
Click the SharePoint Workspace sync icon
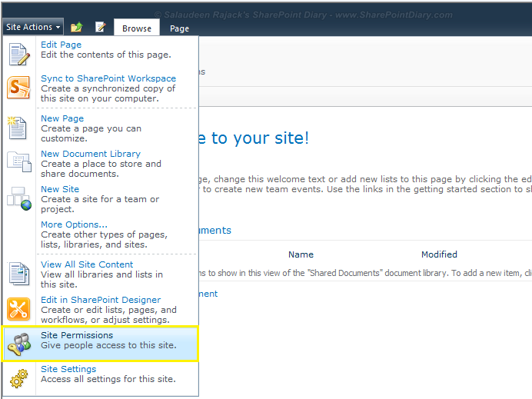tap(18, 88)
